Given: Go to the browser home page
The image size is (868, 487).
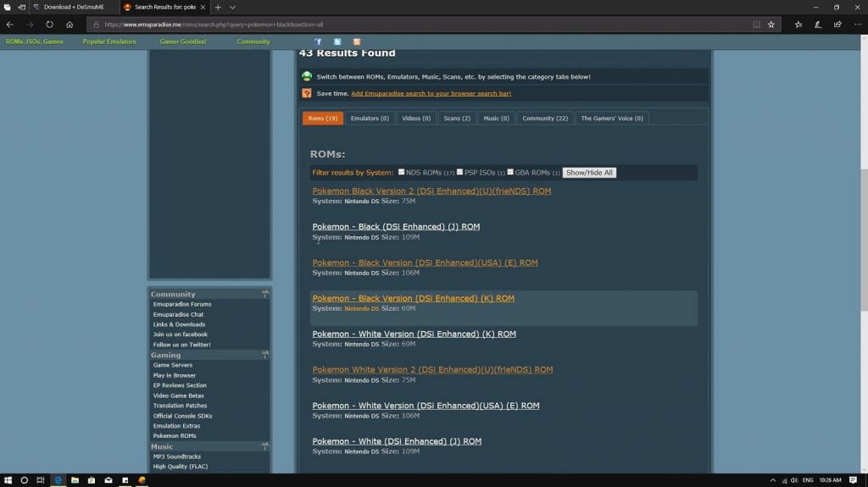Looking at the screenshot, I should pyautogui.click(x=70, y=25).
